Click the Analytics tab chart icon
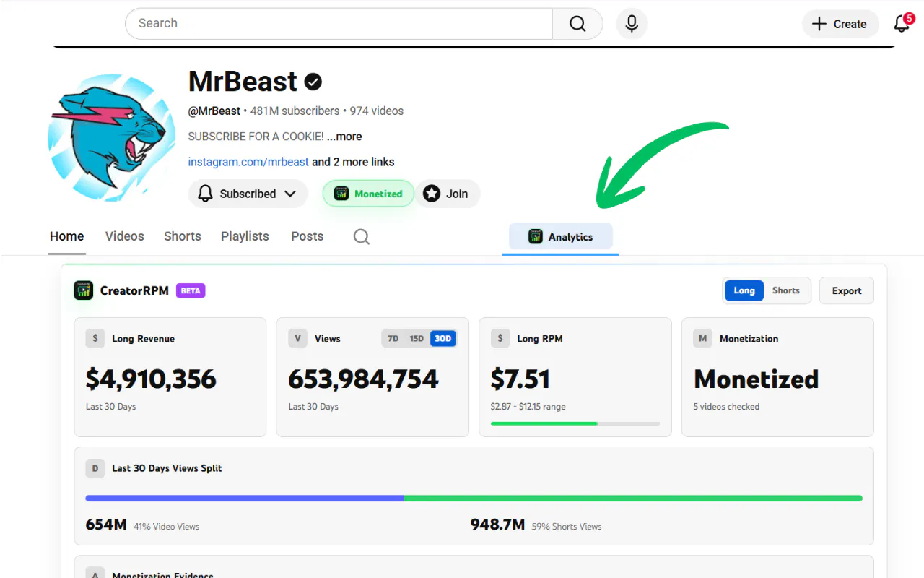Screen dimensions: 924x578 (535, 236)
